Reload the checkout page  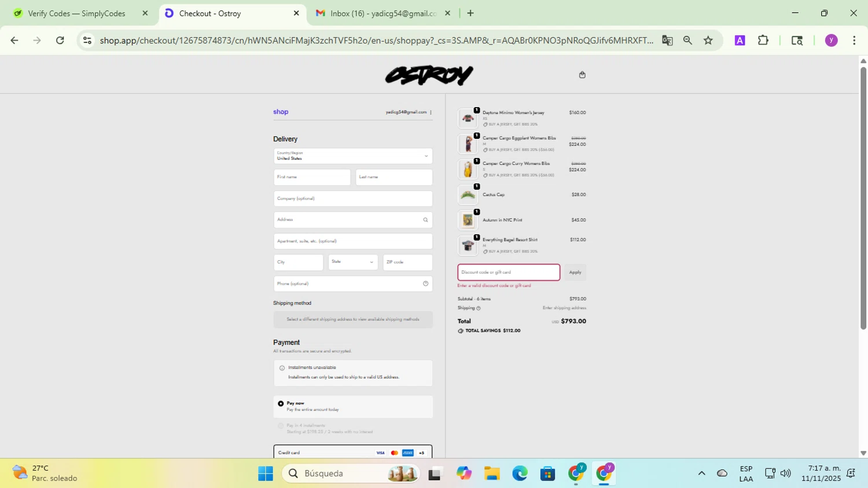60,40
